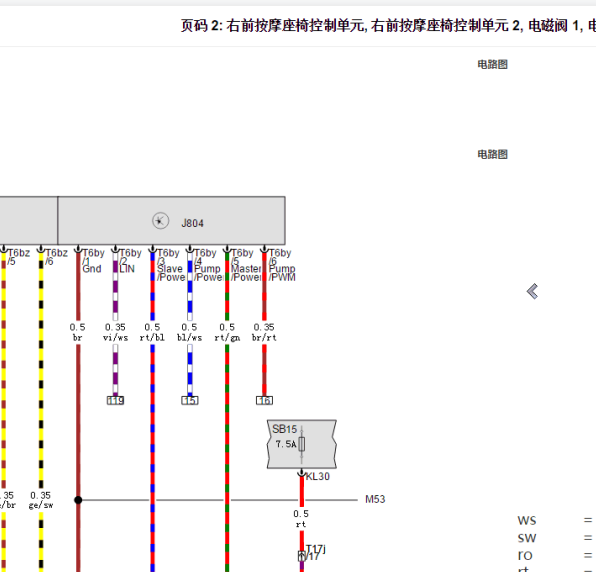Select the T17j/17 connector symbol
Screen dimensions: 596x572
[x=301, y=556]
